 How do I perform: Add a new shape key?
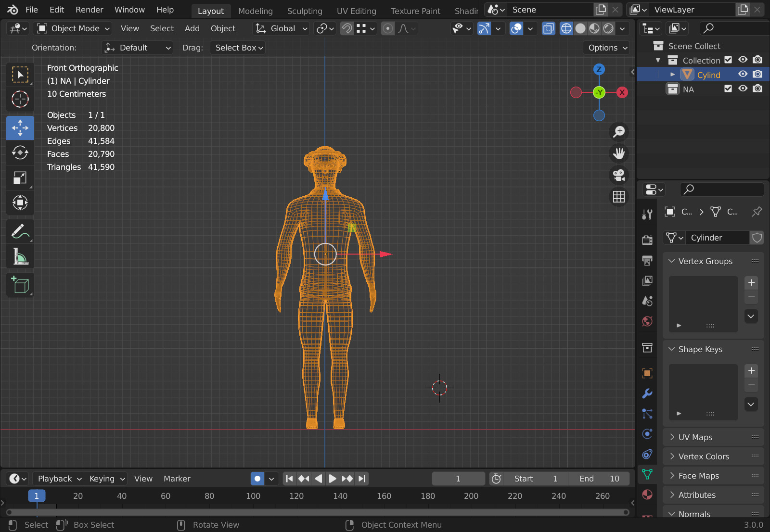pyautogui.click(x=751, y=371)
